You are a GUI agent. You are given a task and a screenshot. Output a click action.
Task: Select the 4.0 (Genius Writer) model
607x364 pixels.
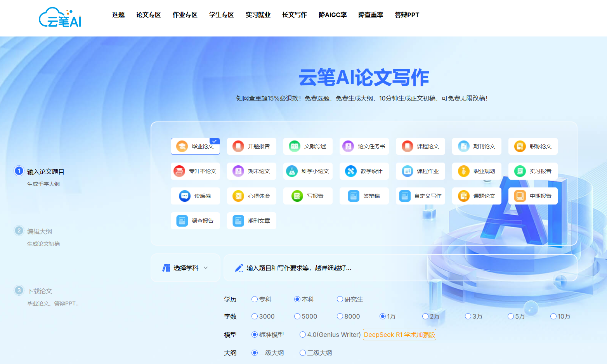pyautogui.click(x=303, y=335)
